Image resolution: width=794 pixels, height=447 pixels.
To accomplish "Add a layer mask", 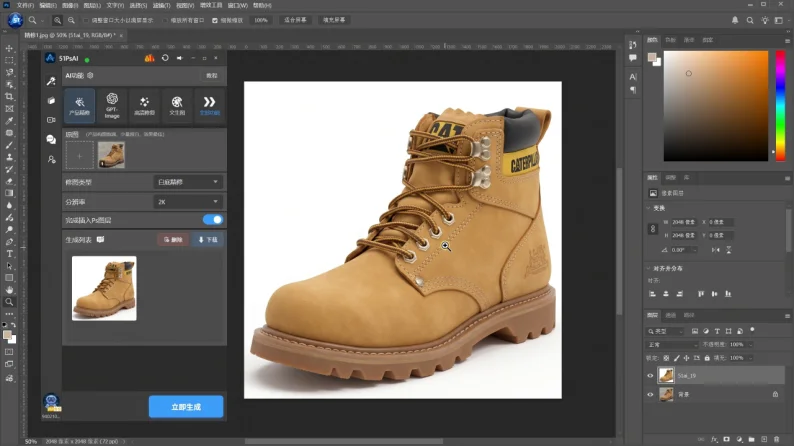I will point(727,439).
